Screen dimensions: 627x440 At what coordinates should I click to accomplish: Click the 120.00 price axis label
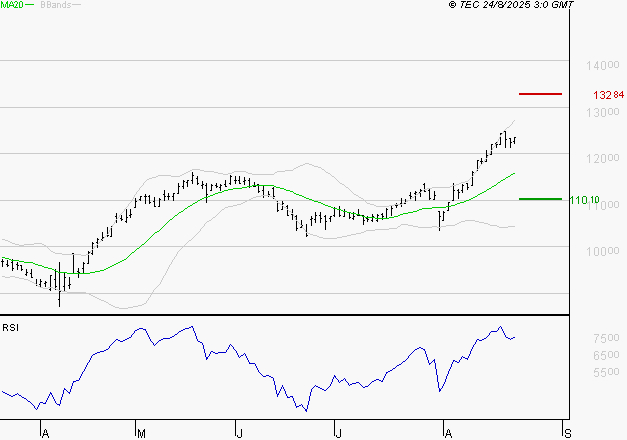click(603, 158)
